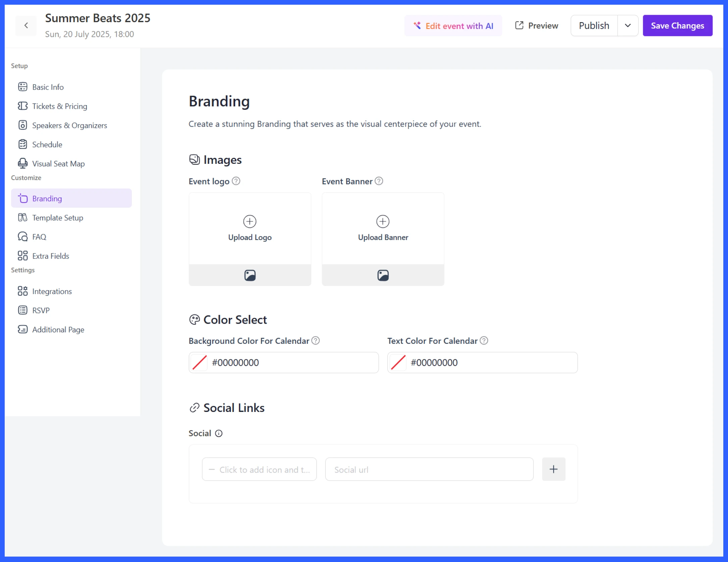Image resolution: width=728 pixels, height=562 pixels.
Task: Click the plus icon to Upload Logo
Action: 250,222
